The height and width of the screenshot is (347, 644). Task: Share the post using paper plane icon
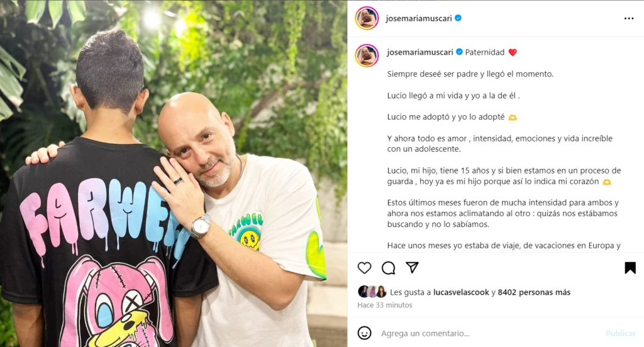click(412, 267)
